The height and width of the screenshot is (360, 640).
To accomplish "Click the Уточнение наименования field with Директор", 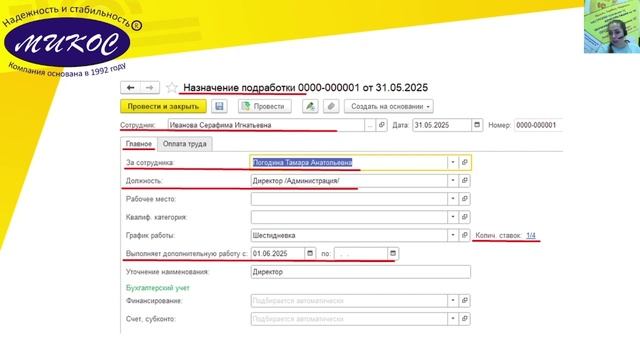I will pyautogui.click(x=360, y=272).
